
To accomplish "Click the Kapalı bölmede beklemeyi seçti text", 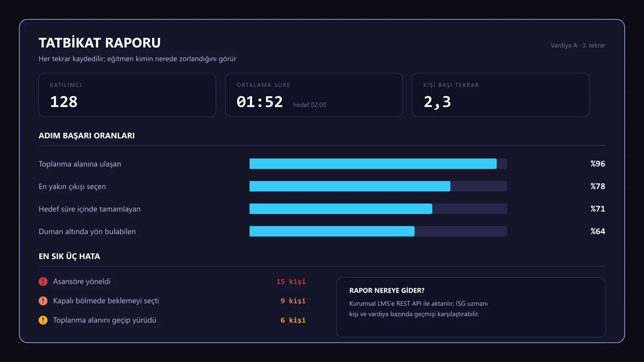I will pos(106,301).
